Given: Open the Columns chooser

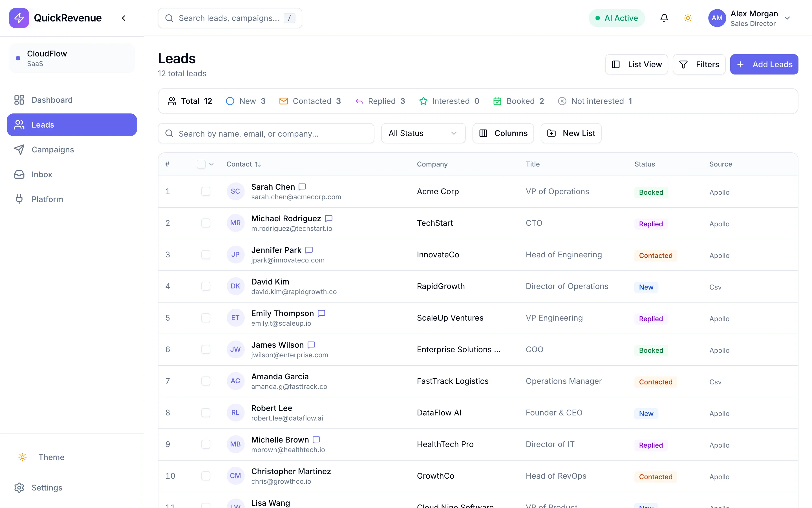Looking at the screenshot, I should click(503, 133).
